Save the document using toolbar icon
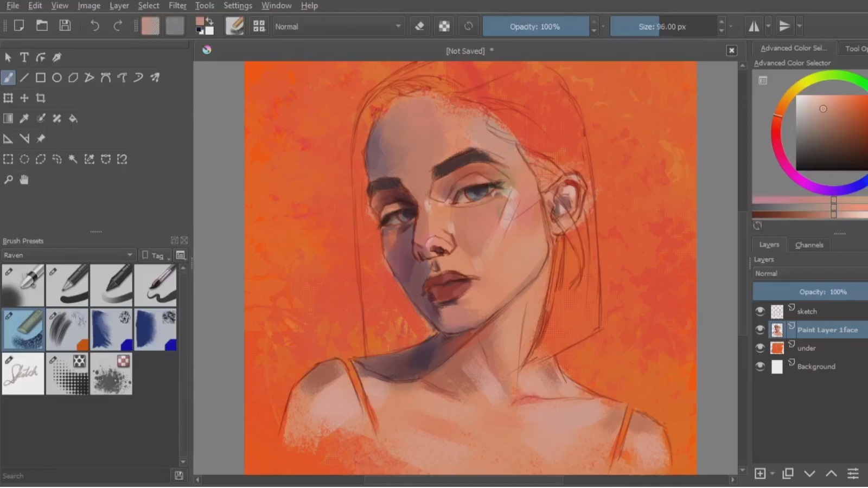 pyautogui.click(x=65, y=25)
